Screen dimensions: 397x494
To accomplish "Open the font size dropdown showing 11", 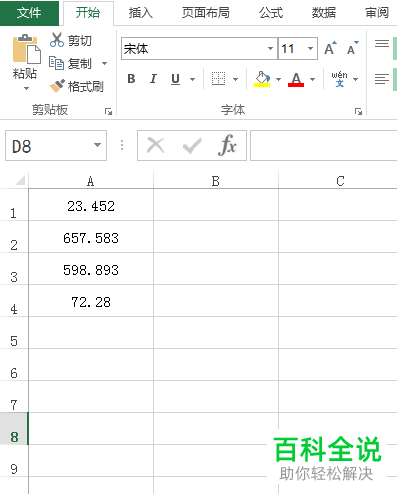I will [x=310, y=49].
